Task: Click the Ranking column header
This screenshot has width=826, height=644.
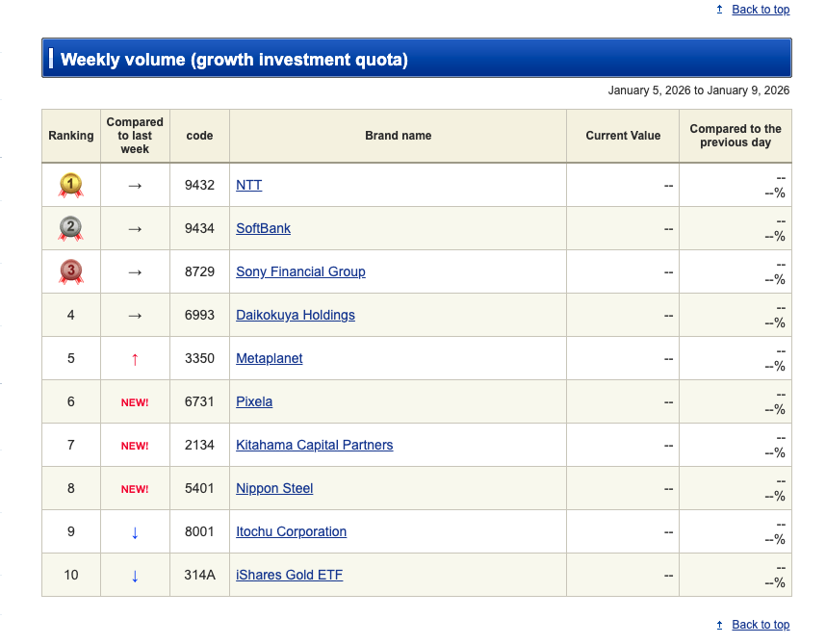Action: tap(71, 136)
